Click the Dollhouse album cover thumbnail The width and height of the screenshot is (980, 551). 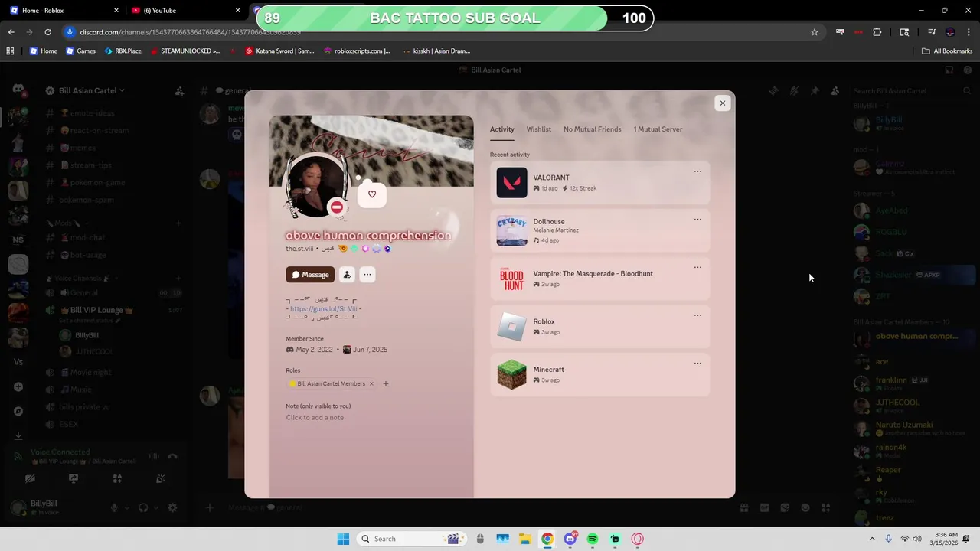pyautogui.click(x=511, y=230)
